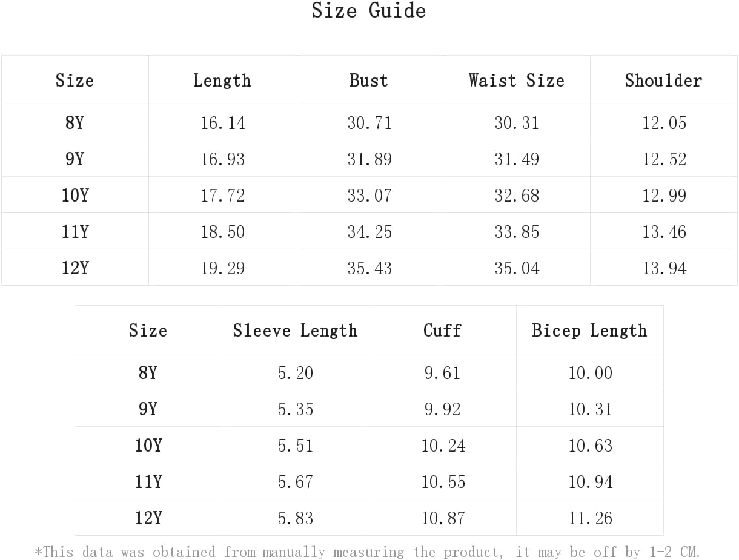Select the 5.20 sleeve length value

click(x=296, y=373)
